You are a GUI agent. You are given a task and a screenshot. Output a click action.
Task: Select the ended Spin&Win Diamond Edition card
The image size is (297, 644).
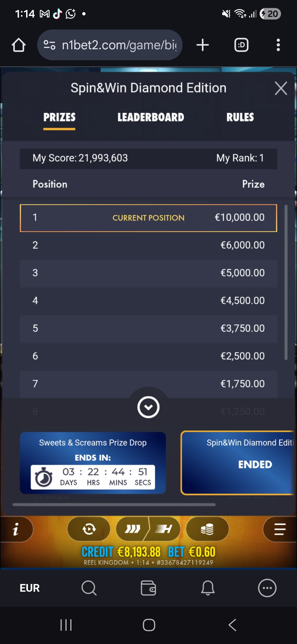coord(238,463)
